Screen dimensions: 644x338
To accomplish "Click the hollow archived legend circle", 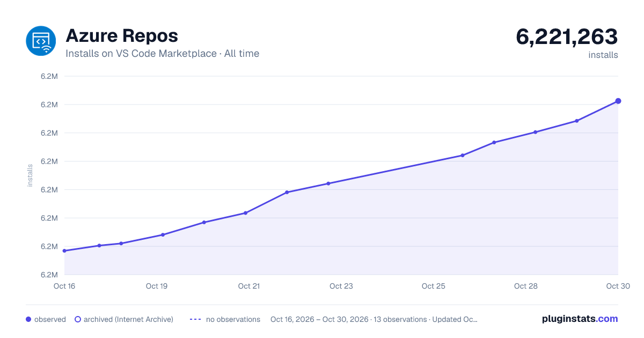I will 78,319.
